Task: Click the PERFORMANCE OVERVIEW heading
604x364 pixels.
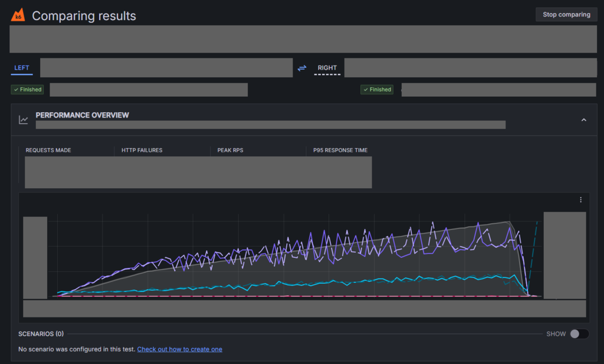Action: [x=82, y=115]
